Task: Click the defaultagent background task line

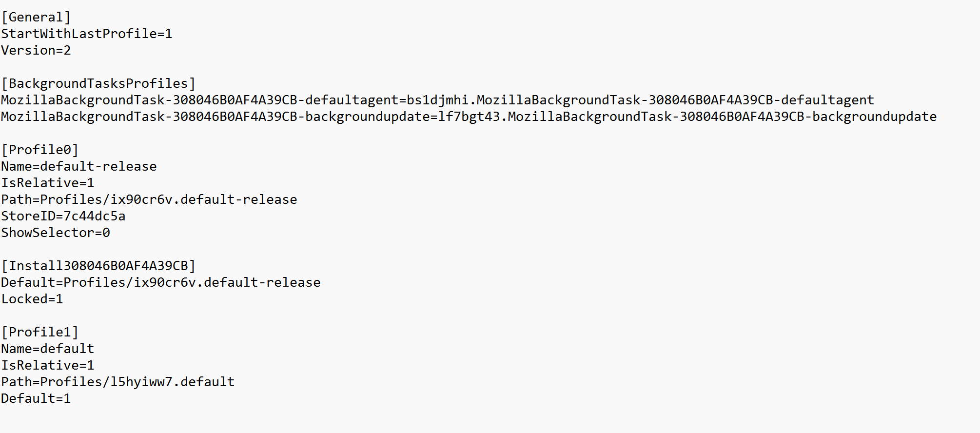Action: pos(438,100)
